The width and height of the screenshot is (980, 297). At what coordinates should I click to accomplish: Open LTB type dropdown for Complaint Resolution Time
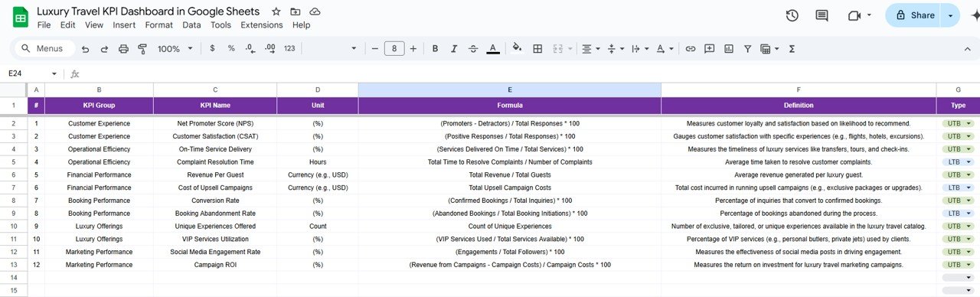point(957,162)
